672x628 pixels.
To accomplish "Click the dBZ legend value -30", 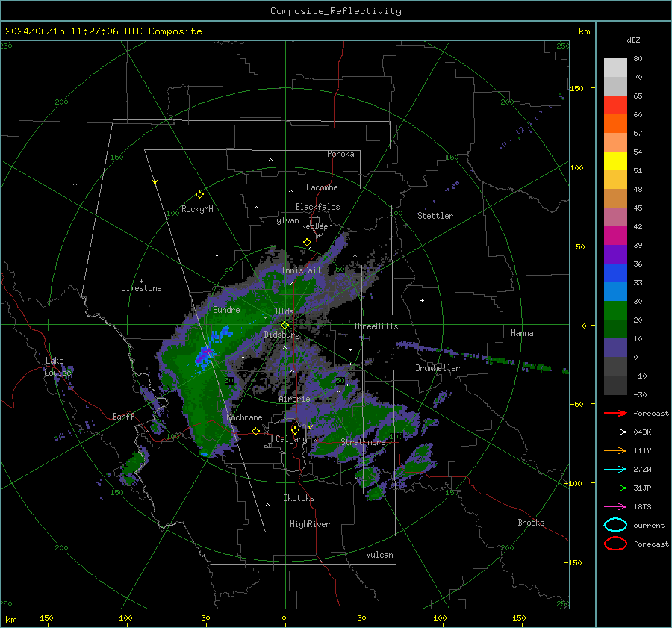I will click(639, 394).
